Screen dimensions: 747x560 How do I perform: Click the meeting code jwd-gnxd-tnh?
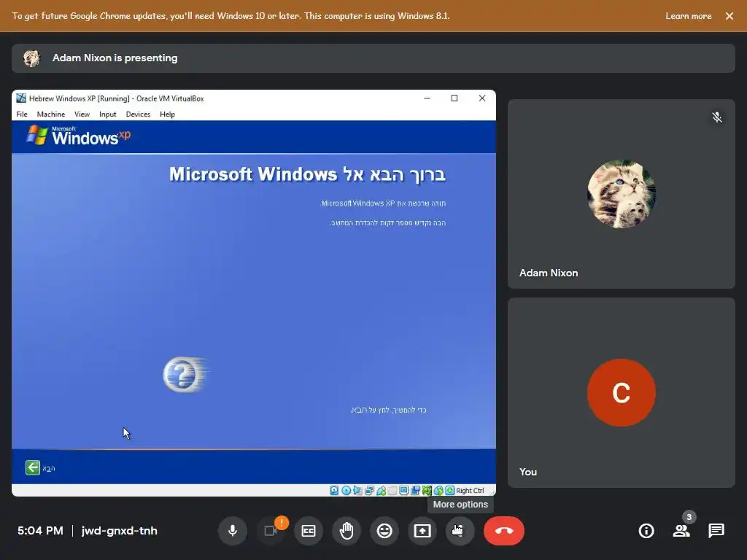tap(120, 531)
